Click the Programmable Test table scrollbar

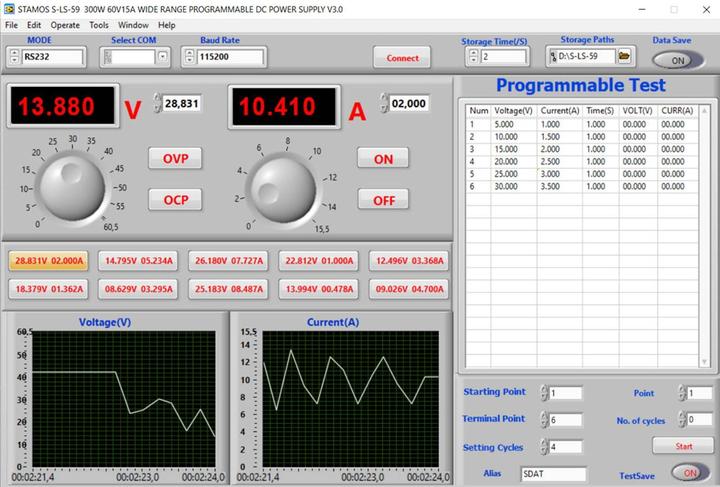coord(704,236)
